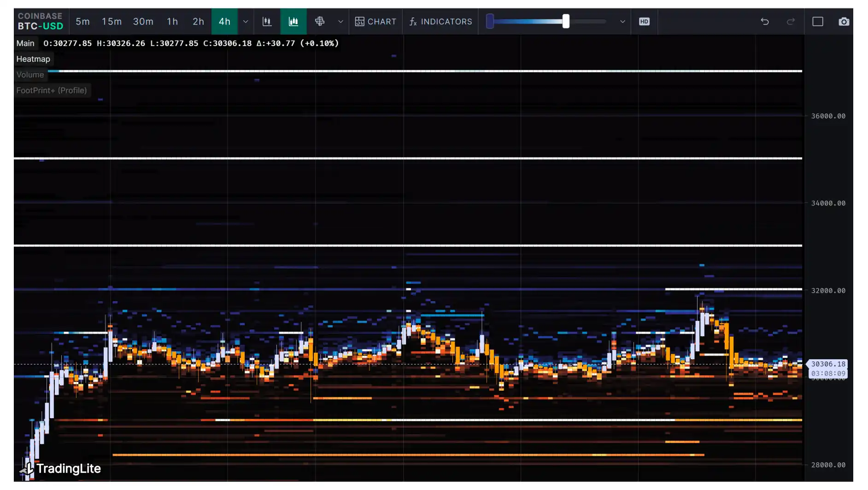
Task: Select the Main layer label
Action: (x=25, y=43)
